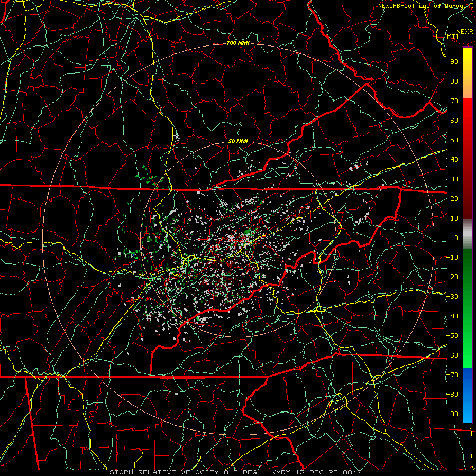The width and height of the screenshot is (476, 476).
Task: Click the -10 value on the velocity scale
Action: [452, 258]
